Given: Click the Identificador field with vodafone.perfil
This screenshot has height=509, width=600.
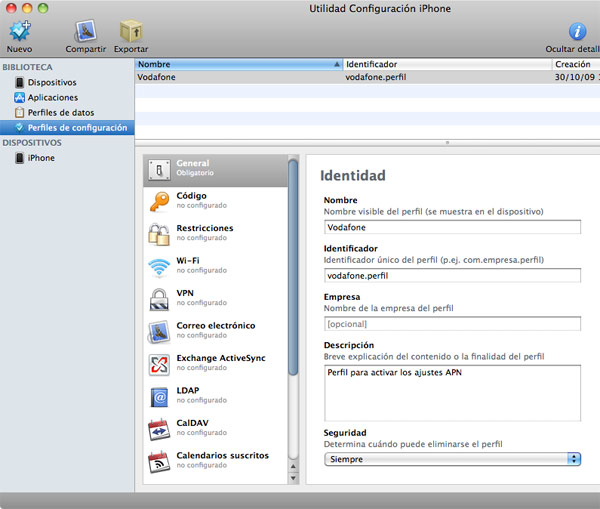Looking at the screenshot, I should (452, 276).
